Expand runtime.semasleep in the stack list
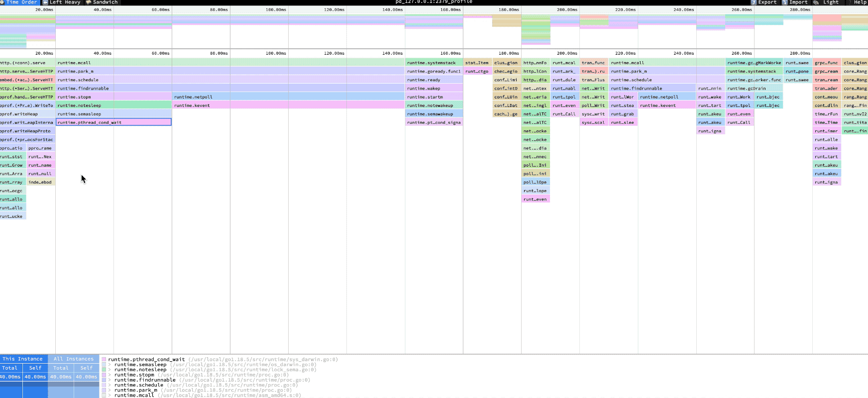 tap(109, 365)
